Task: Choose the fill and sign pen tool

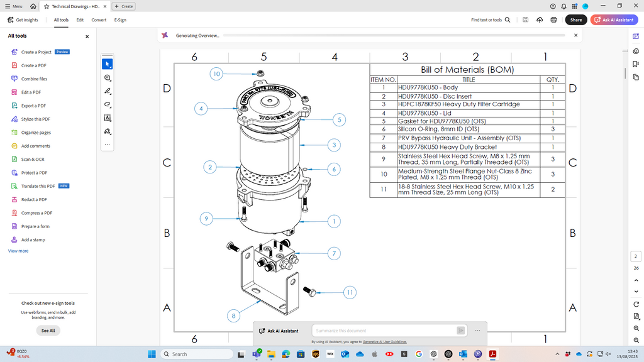Action: click(107, 131)
